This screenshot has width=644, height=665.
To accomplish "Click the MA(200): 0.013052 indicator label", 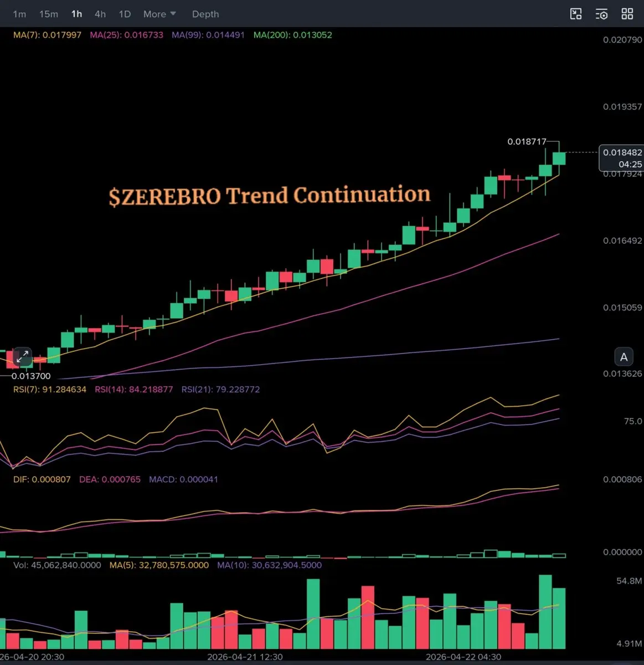I will [293, 35].
